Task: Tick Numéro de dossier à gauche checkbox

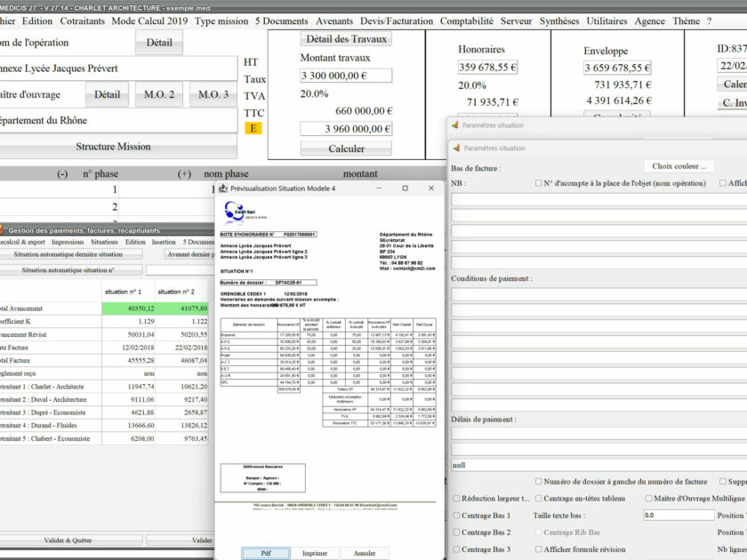Action: [537, 482]
